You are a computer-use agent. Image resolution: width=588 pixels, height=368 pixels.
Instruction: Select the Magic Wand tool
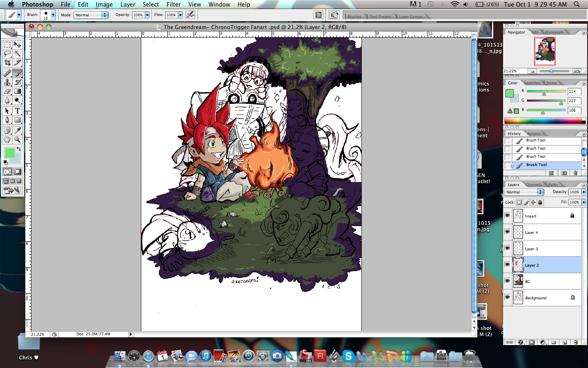18,54
